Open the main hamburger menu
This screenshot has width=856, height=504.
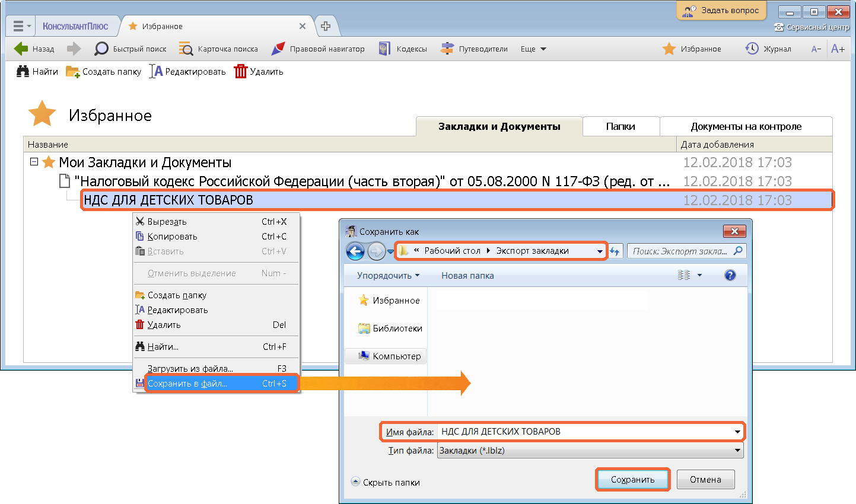click(x=21, y=26)
